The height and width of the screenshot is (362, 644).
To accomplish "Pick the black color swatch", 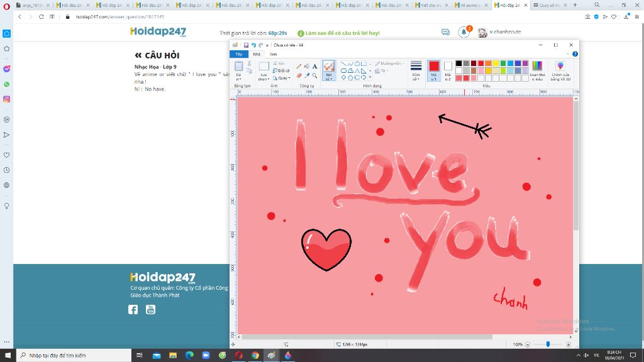I will tap(458, 63).
